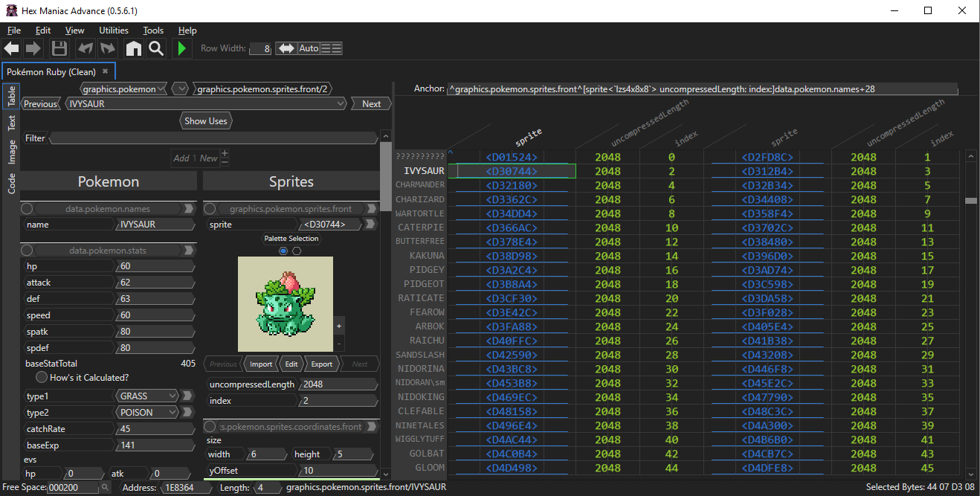Toggle data.pokemon.names section circle
Screen dimensions: 980x496
tap(27, 209)
